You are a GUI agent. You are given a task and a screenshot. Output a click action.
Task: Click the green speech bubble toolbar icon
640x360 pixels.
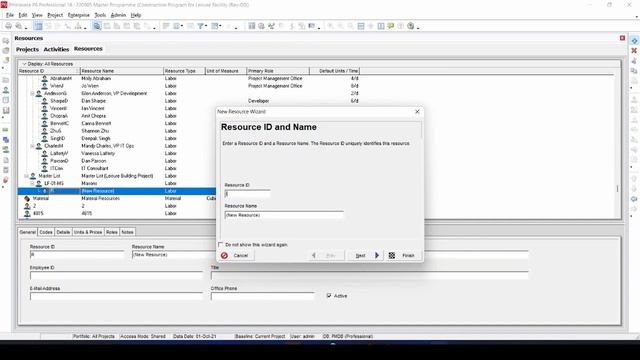click(391, 26)
